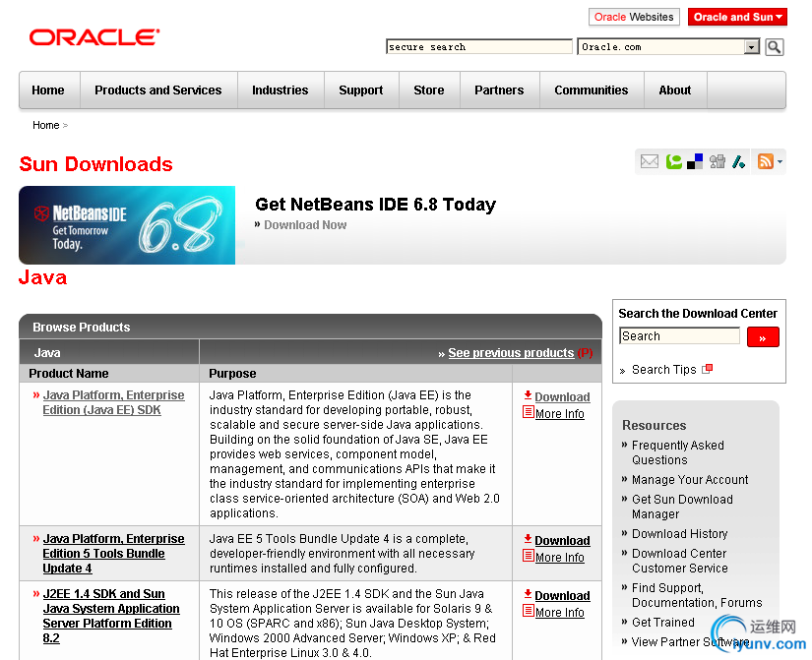
Task: Open the Partners menu
Action: coord(499,90)
